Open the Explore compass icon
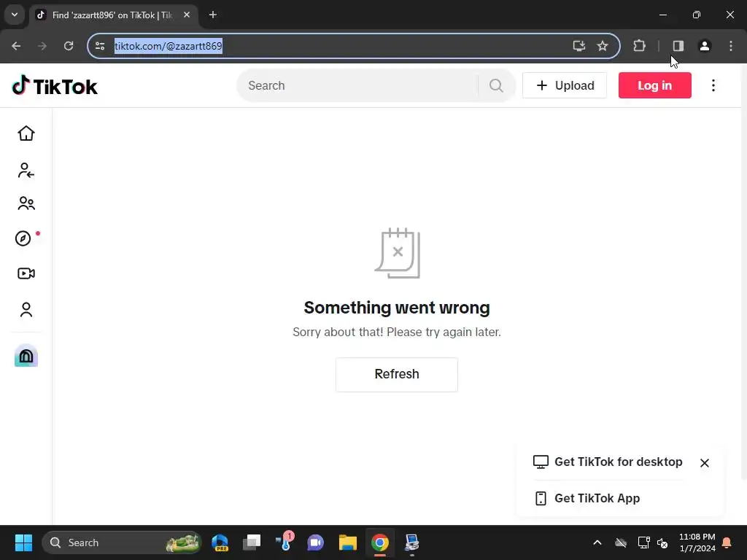This screenshot has height=560, width=747. point(23,238)
